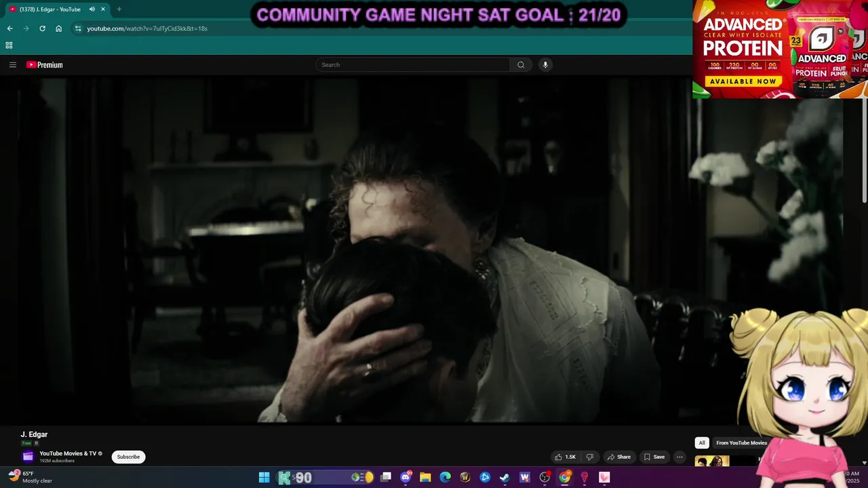Screen dimensions: 868x488
Task: Open the first recommended video thumbnail
Action: [x=712, y=461]
